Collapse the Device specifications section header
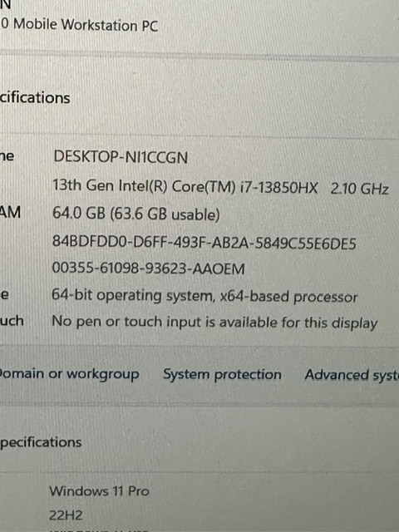The image size is (399, 532). pos(35,98)
